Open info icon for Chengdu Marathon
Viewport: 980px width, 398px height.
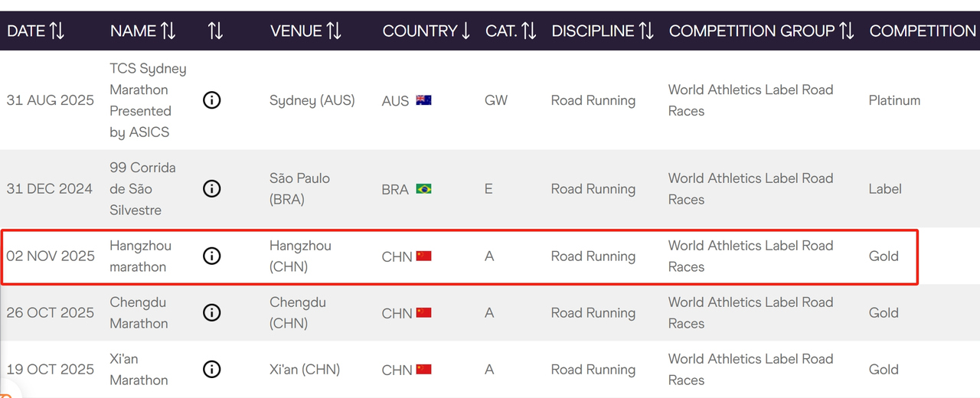pos(212,313)
